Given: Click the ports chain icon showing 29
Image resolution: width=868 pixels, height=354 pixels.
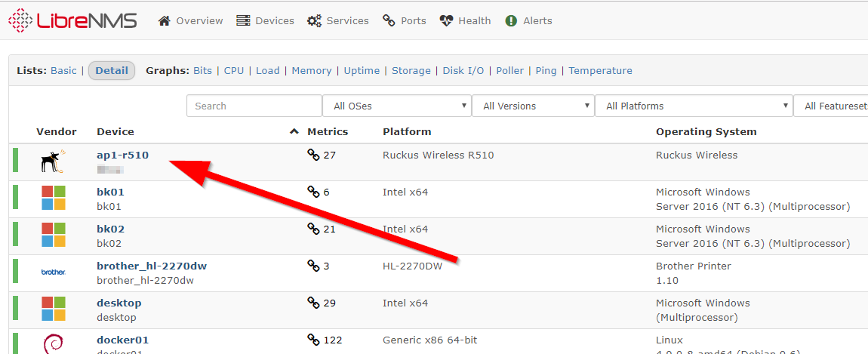Looking at the screenshot, I should 313,303.
